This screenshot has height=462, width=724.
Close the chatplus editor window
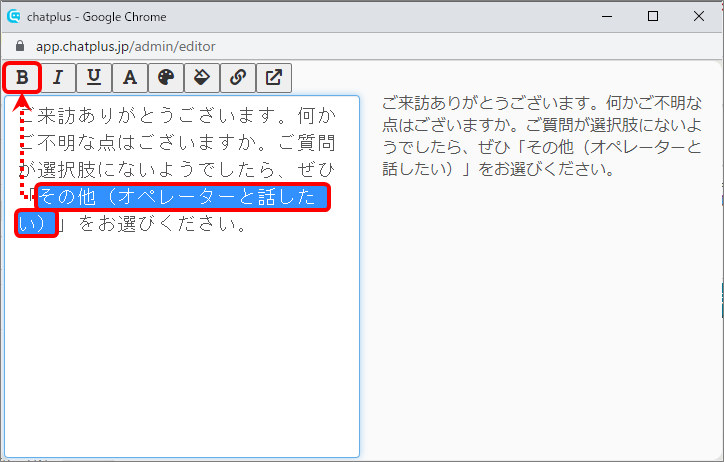tap(699, 17)
